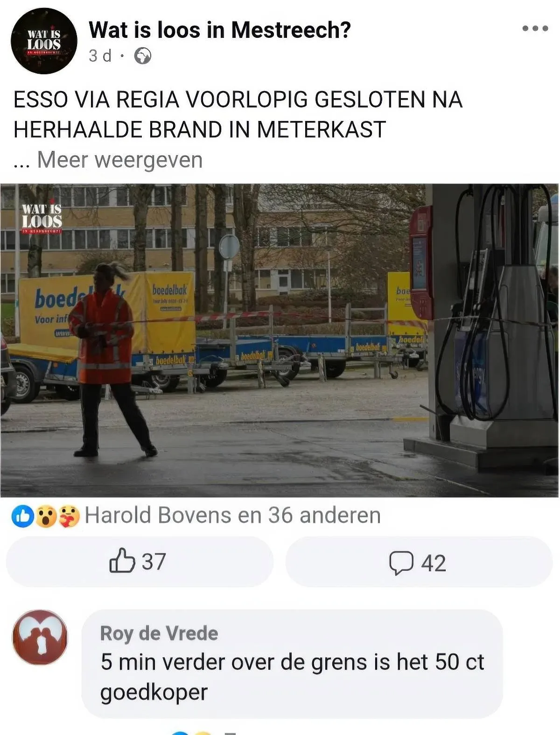The image size is (560, 735).
Task: Tap the thumbs-up icon in like button
Action: point(122,561)
